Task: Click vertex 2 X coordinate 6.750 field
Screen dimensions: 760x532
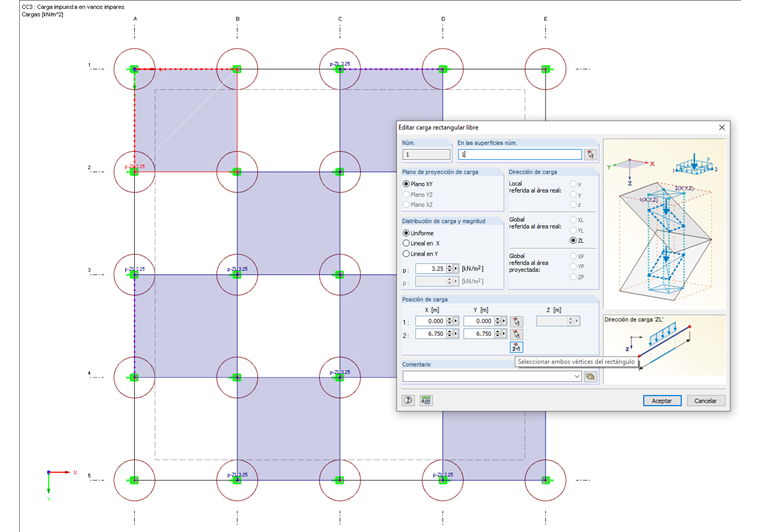Action: click(x=430, y=334)
